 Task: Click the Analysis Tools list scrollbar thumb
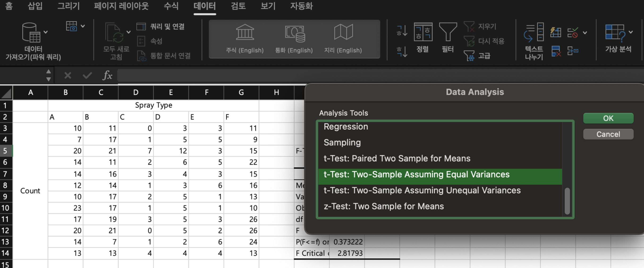(x=567, y=201)
